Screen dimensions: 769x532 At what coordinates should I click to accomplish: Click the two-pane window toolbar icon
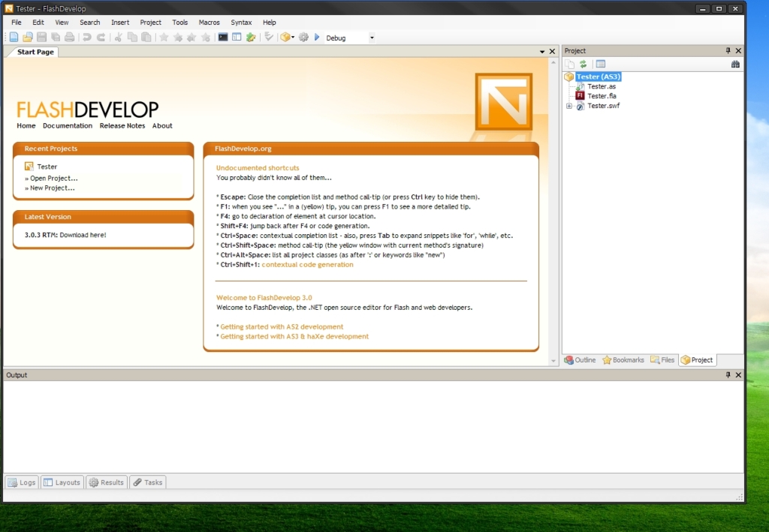[237, 38]
